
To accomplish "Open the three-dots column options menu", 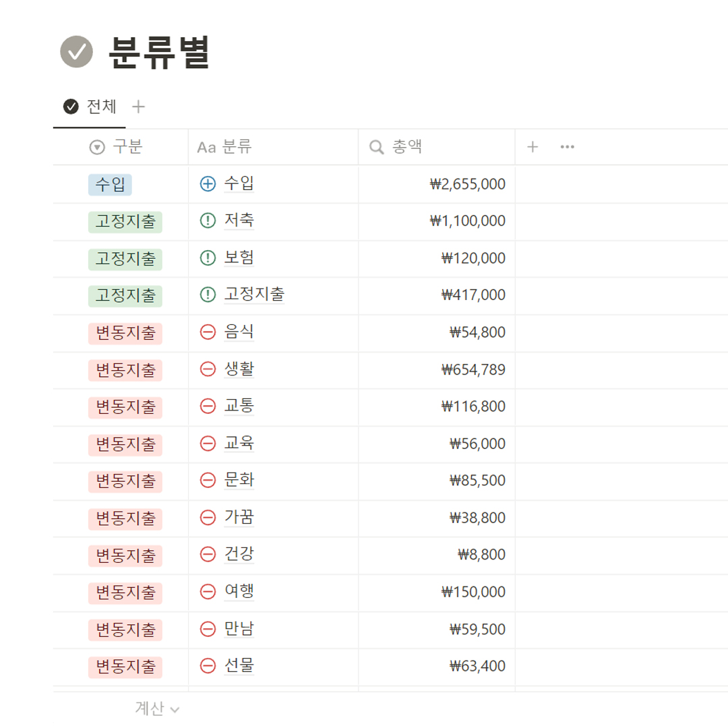I will [x=567, y=147].
